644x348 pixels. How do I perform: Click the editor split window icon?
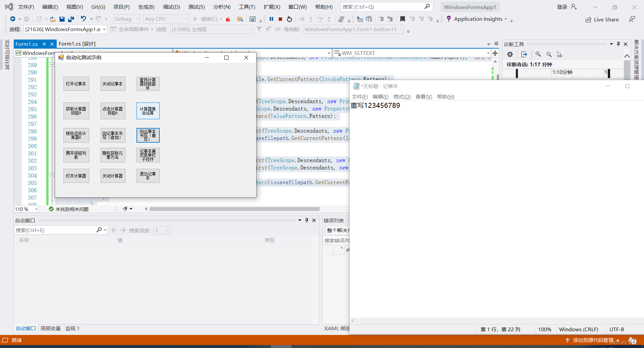[495, 53]
